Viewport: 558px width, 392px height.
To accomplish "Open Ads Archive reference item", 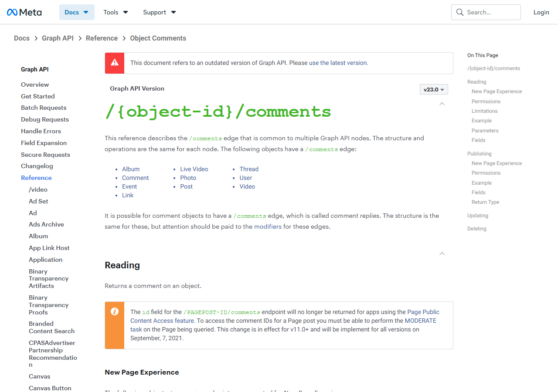I will (x=46, y=224).
